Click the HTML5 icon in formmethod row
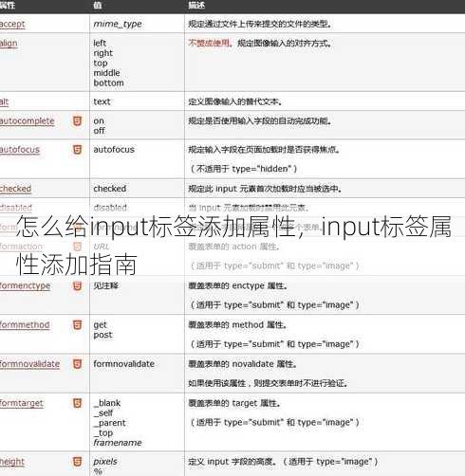 pyautogui.click(x=77, y=324)
